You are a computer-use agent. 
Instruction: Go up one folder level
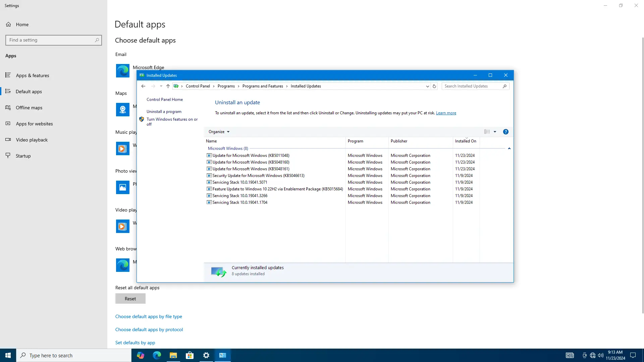tap(168, 86)
